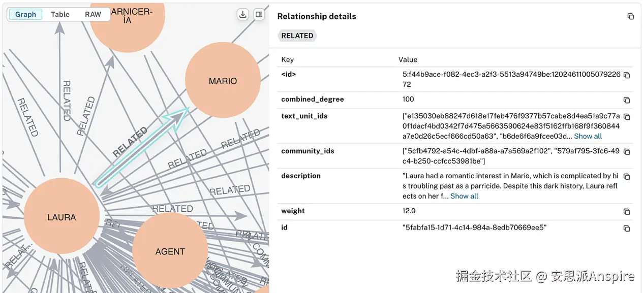Toggle the details side panel icon
644x293 pixels.
(x=259, y=15)
